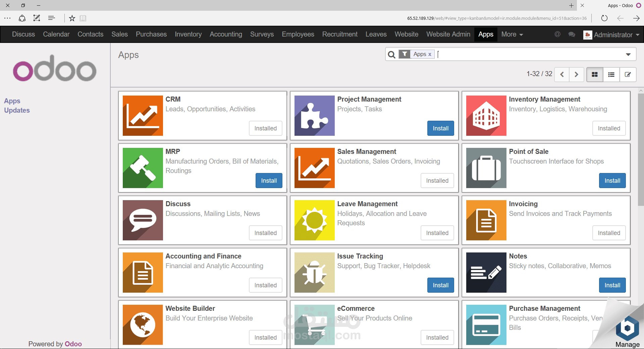Screen dimensions: 644x349
Task: Open conversations via the chat bubble icon
Action: 572,34
